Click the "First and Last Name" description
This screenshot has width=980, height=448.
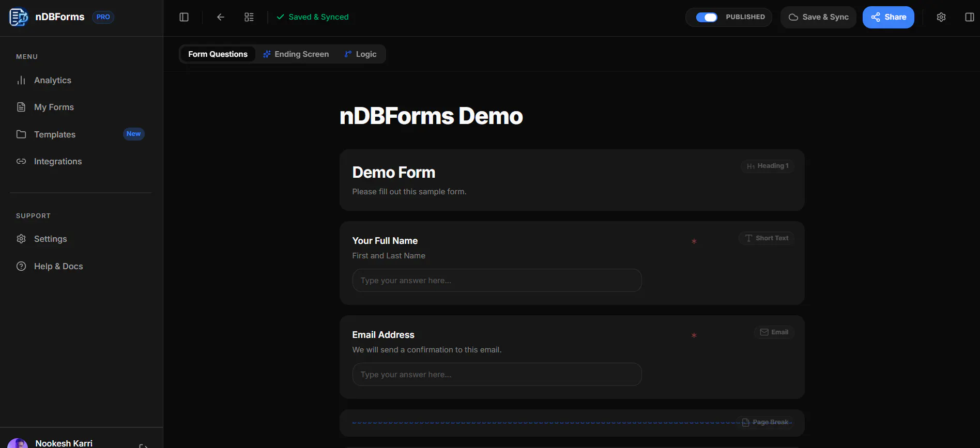pyautogui.click(x=389, y=256)
